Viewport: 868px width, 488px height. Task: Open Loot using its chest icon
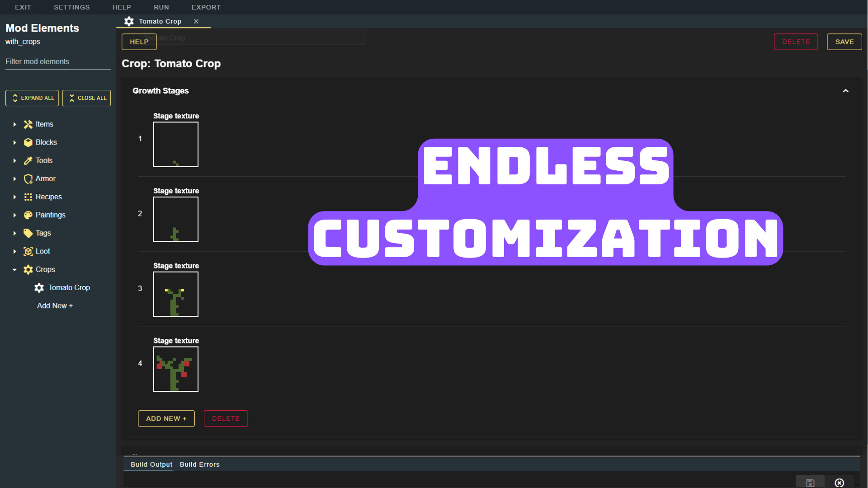click(28, 251)
